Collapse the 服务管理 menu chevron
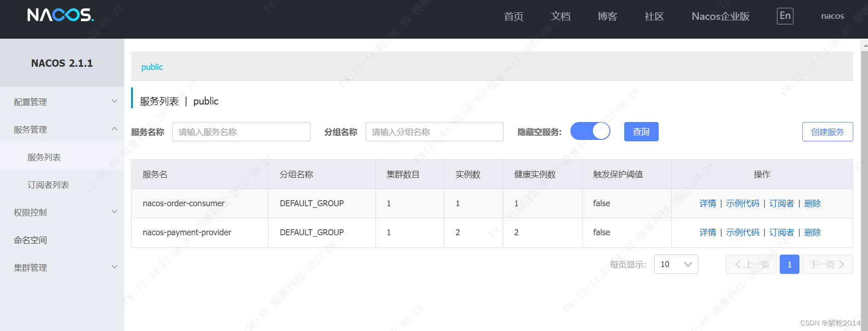The height and width of the screenshot is (331, 868). click(115, 129)
